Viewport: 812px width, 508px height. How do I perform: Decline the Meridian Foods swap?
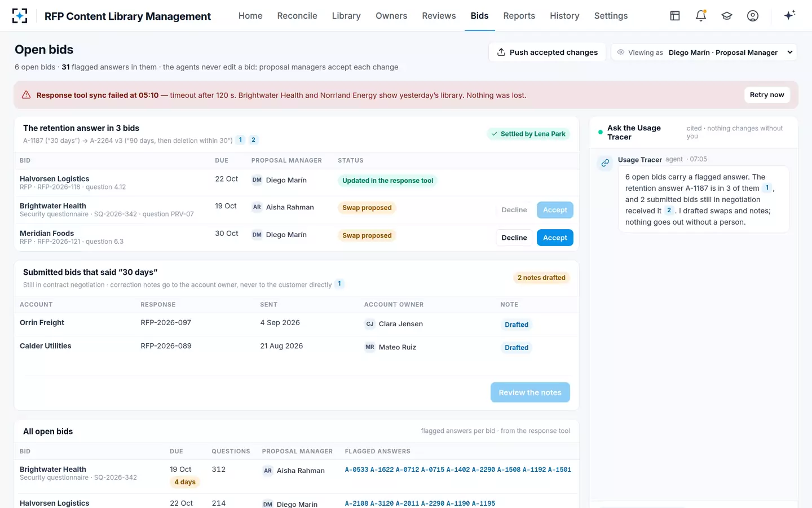pyautogui.click(x=514, y=238)
